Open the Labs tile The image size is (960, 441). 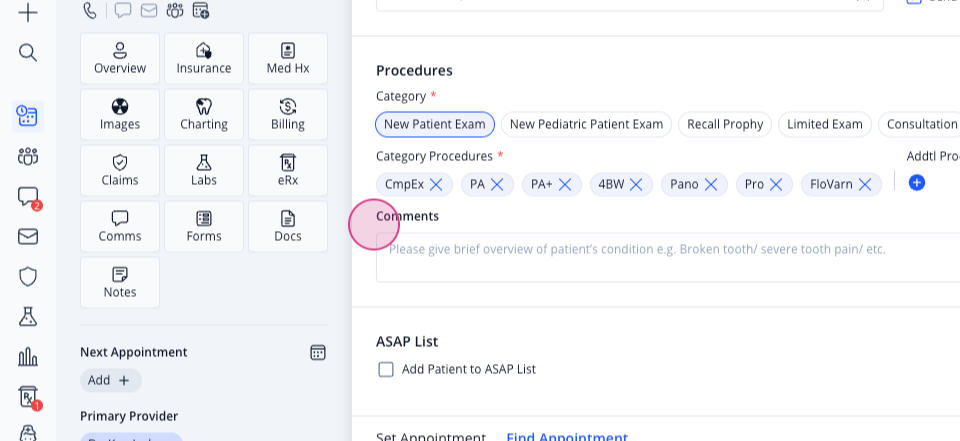click(204, 170)
